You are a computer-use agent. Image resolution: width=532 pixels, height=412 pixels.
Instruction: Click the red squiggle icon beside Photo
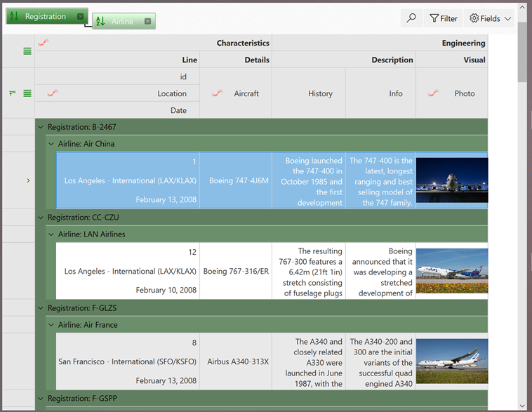[x=433, y=93]
